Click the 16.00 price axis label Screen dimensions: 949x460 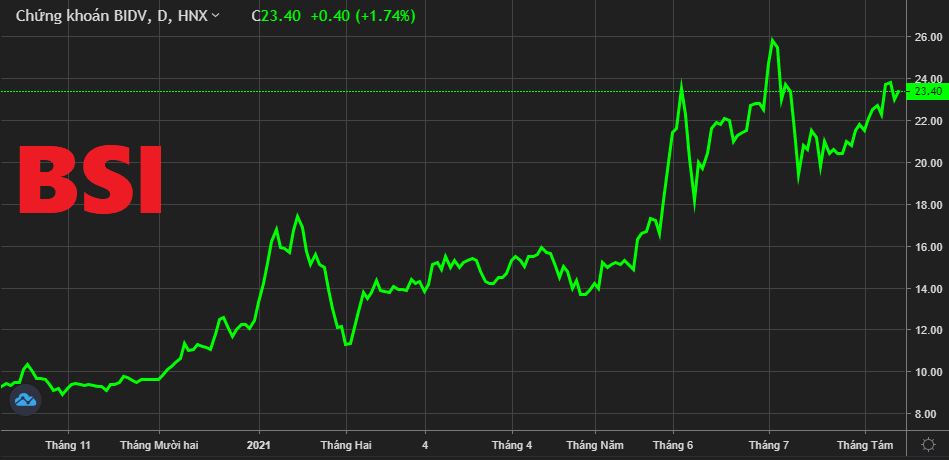pos(927,247)
